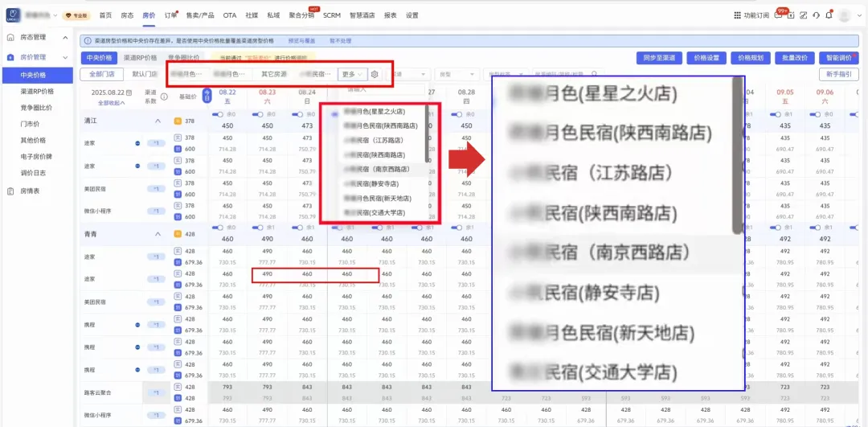Click calendar icon next to 2025.08.22
Screen dimensions: 868x427
point(129,92)
